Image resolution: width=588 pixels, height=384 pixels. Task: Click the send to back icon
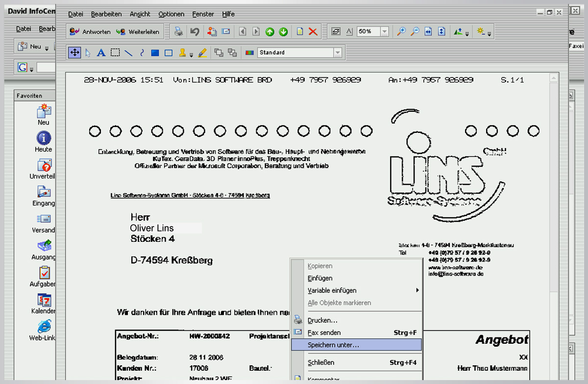click(232, 52)
